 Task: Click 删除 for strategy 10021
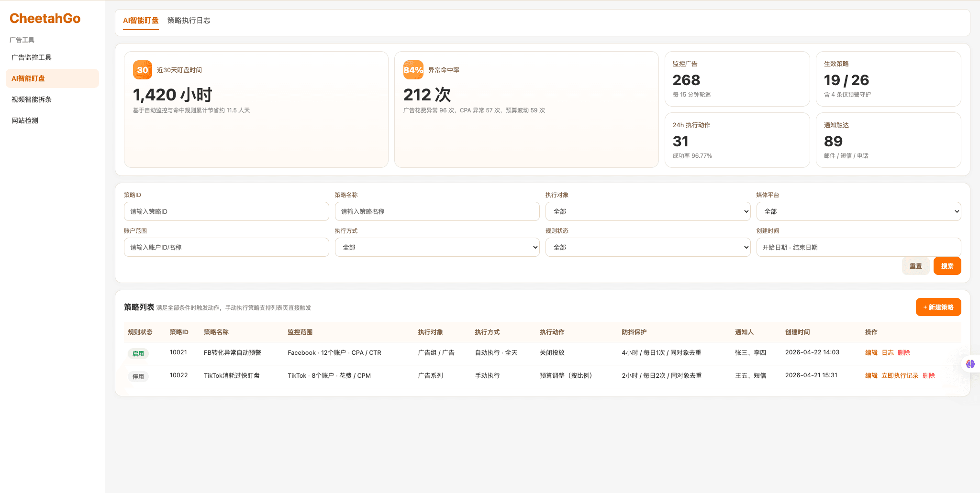pos(904,353)
